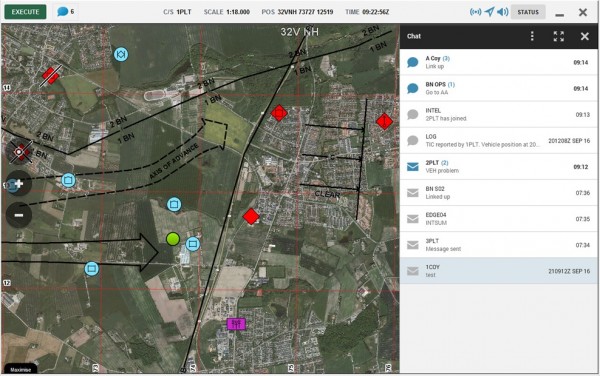The width and height of the screenshot is (600, 376).
Task: Open the BN S02 Linked up message
Action: click(498, 192)
